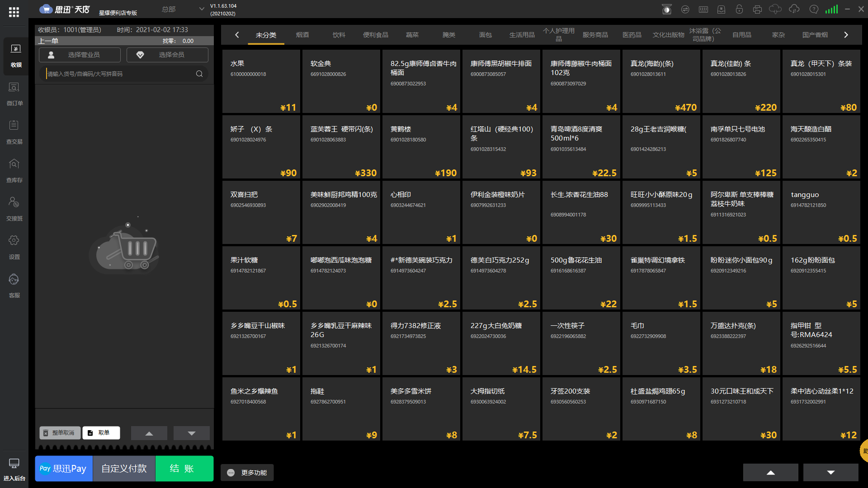Screen dimensions: 868x488
Task: Pay with 思迅Pay button
Action: tap(64, 469)
